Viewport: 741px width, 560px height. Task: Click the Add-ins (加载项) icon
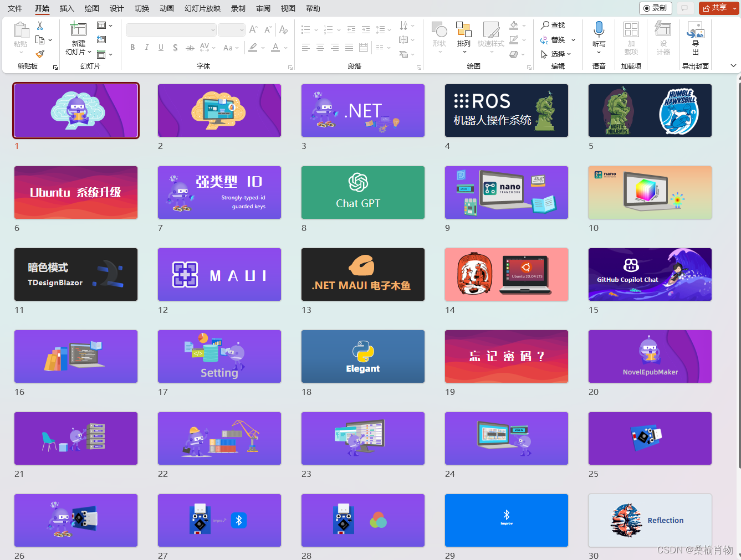(631, 29)
